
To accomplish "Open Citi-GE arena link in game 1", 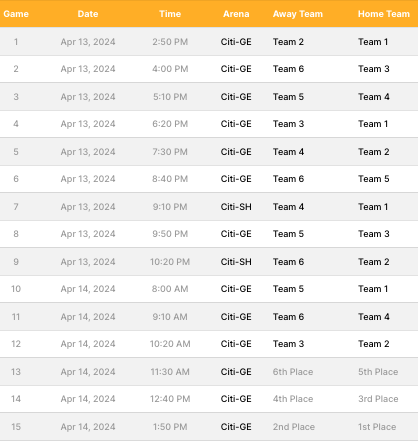I will 236,42.
